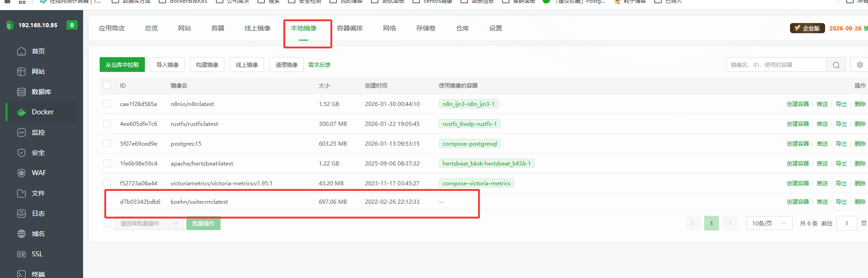
Task: Open the batch operation (请选择批量操作) dropdown
Action: pyautogui.click(x=149, y=224)
